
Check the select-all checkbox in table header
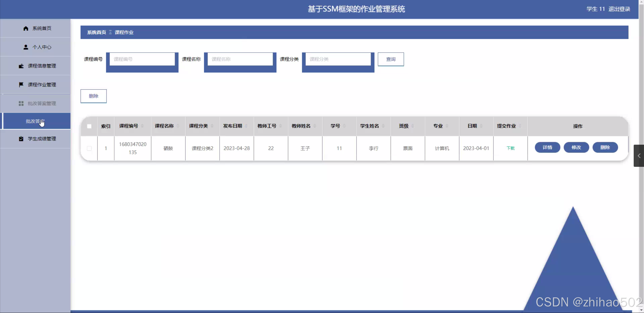[x=89, y=126]
